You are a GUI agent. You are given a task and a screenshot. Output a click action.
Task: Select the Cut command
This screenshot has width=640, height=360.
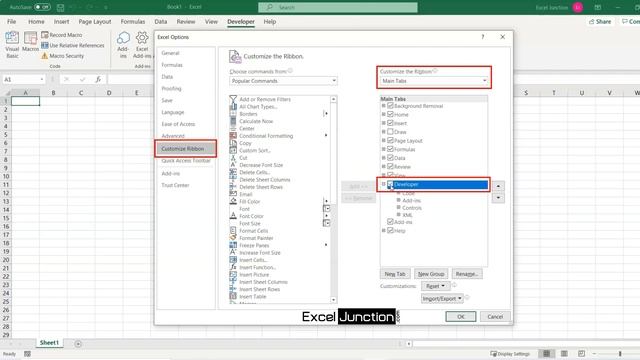coord(243,158)
